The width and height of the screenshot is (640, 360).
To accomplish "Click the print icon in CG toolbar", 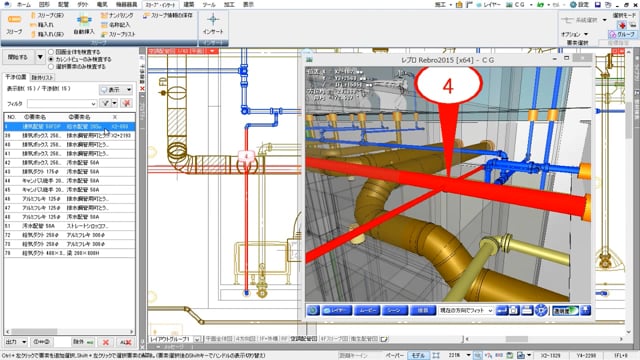I will click(527, 311).
